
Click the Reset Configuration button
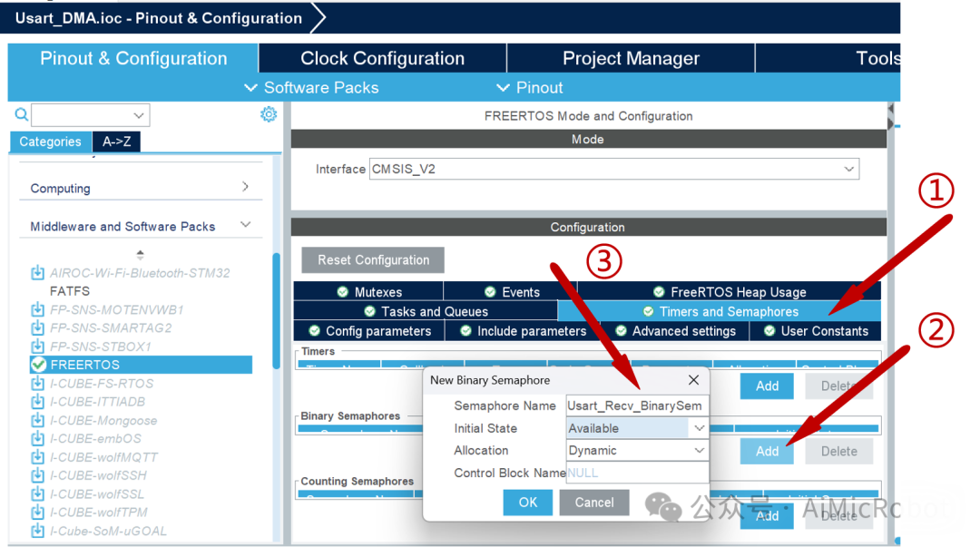[373, 260]
